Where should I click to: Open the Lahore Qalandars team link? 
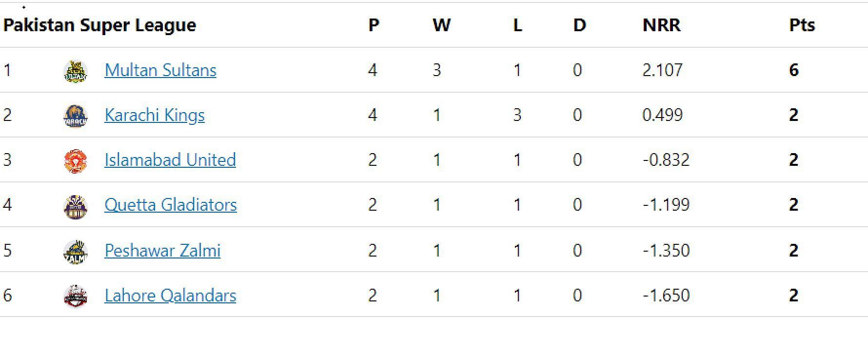click(x=170, y=296)
